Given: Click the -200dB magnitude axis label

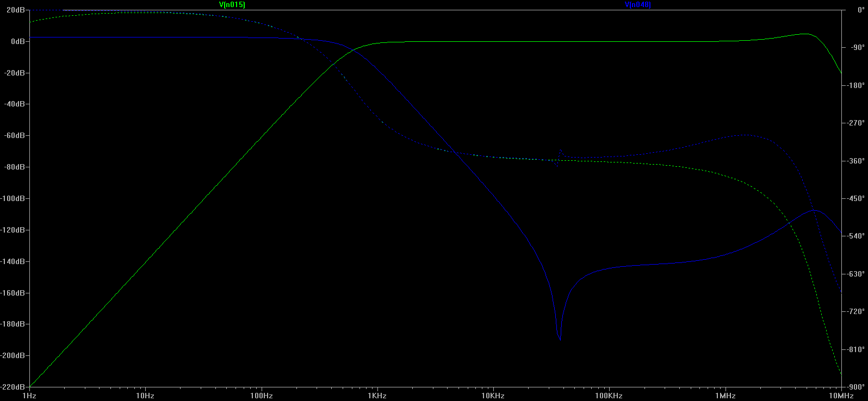Looking at the screenshot, I should 13,355.
